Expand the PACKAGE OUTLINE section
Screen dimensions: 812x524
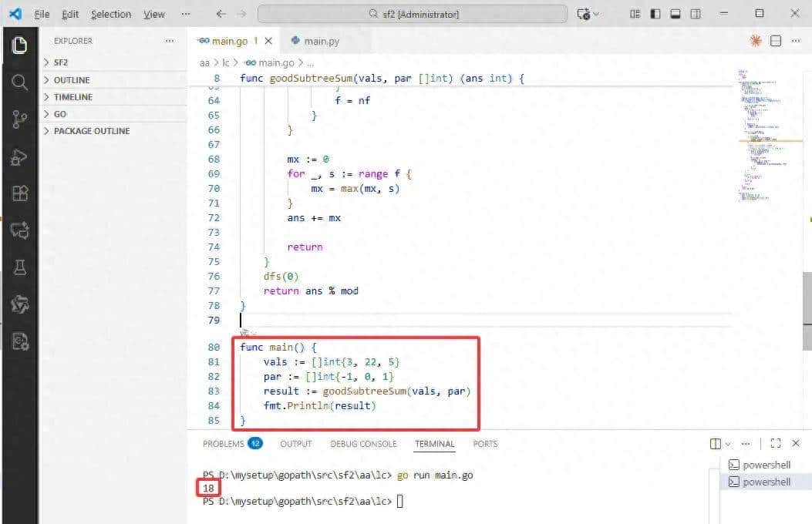pyautogui.click(x=113, y=132)
